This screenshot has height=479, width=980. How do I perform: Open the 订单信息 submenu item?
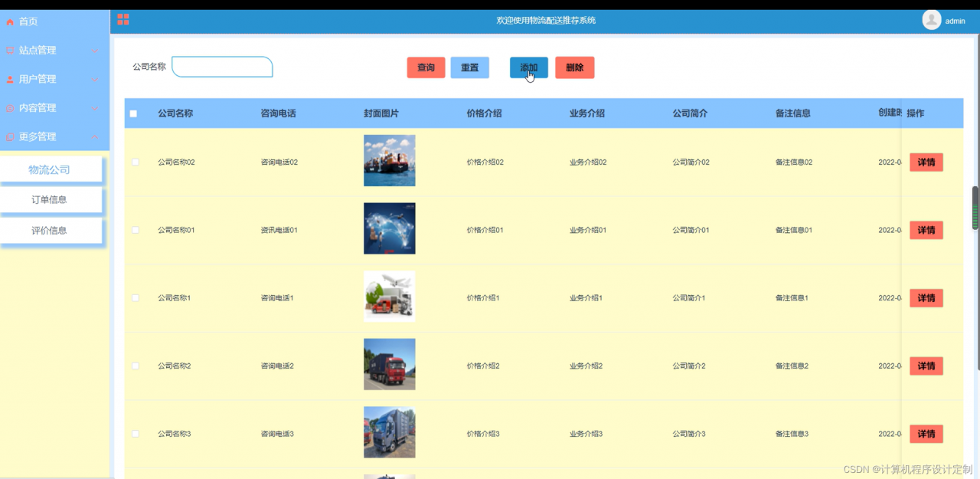(49, 200)
